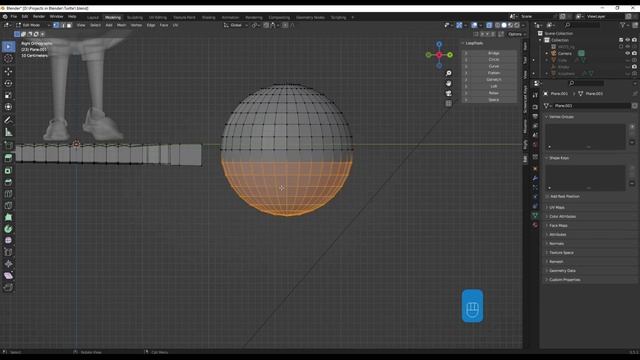Viewport: 640px width, 360px height.
Task: Toggle the camera view icon
Action: [449, 93]
